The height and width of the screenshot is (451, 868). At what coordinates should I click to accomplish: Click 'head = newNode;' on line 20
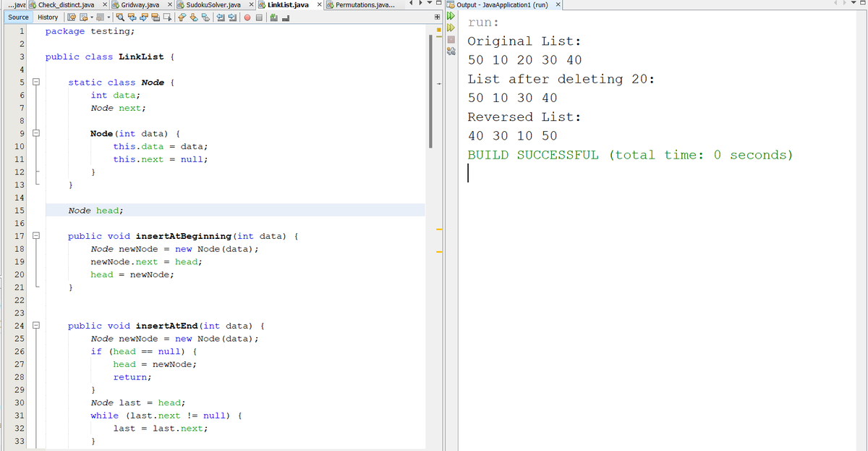[132, 274]
